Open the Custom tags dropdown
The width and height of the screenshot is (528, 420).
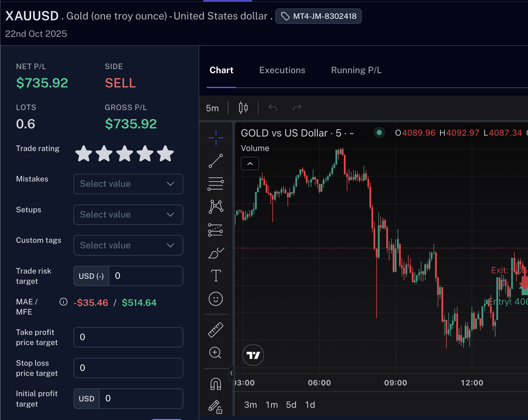click(128, 245)
